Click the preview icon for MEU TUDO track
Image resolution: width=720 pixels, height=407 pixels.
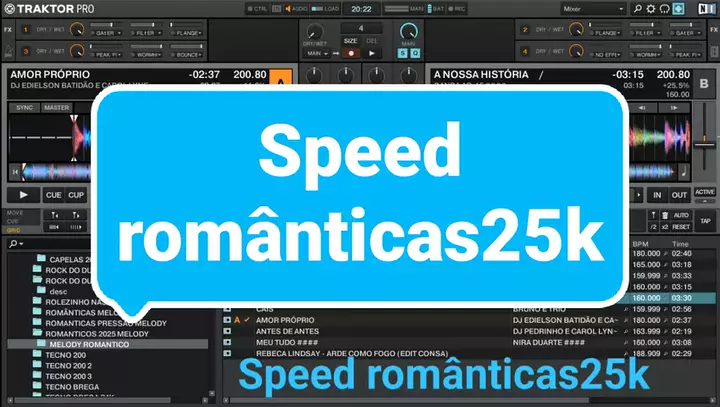click(227, 341)
